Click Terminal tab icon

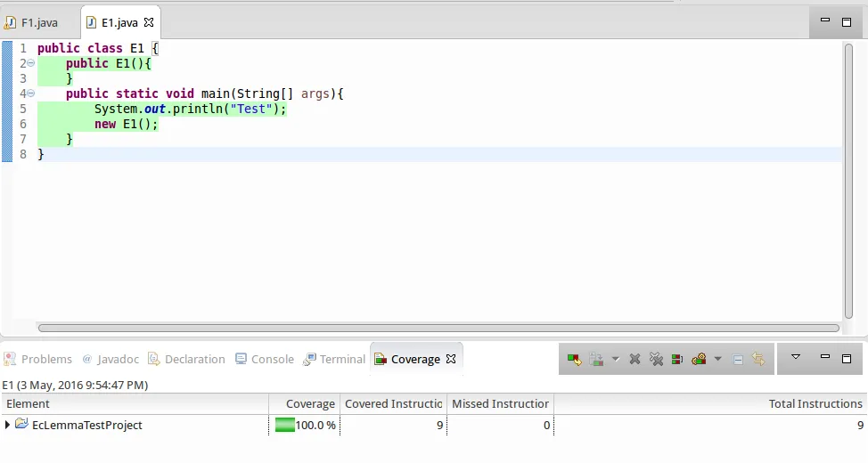coord(309,360)
